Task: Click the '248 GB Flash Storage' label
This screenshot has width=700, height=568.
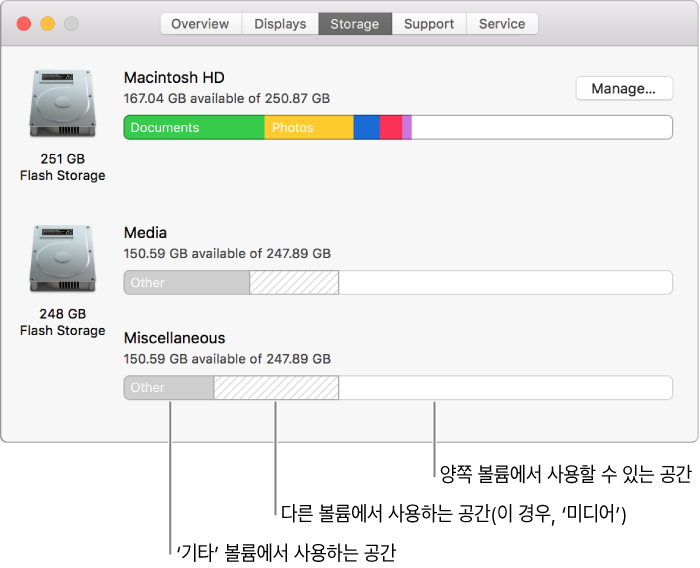Action: (x=62, y=322)
